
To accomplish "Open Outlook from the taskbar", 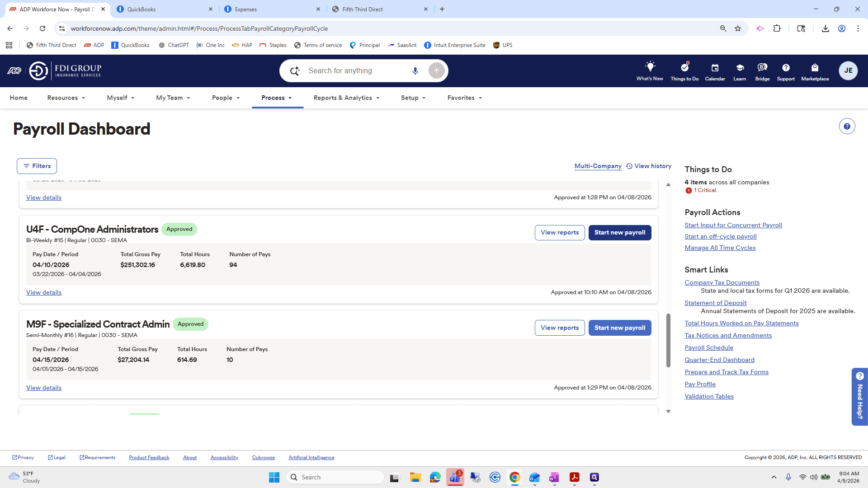I will pyautogui.click(x=534, y=477).
